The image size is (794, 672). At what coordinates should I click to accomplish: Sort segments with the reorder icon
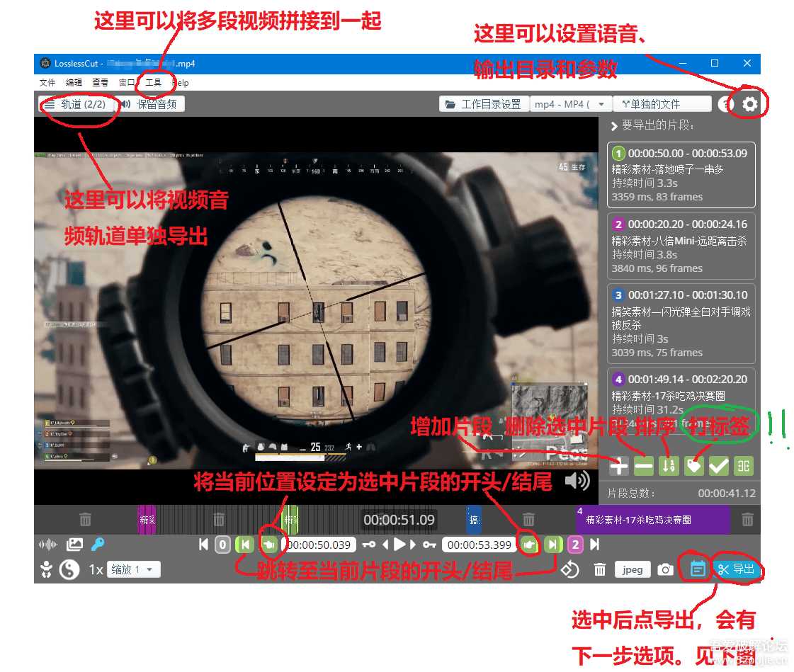(668, 466)
